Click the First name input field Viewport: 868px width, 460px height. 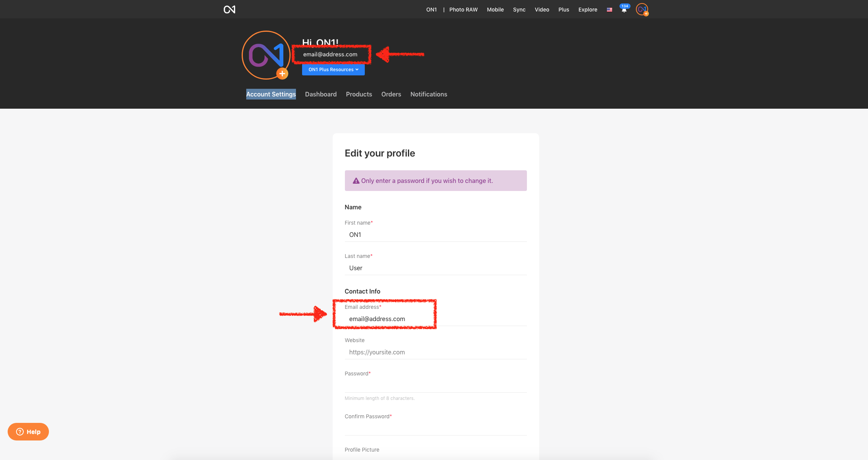point(436,235)
